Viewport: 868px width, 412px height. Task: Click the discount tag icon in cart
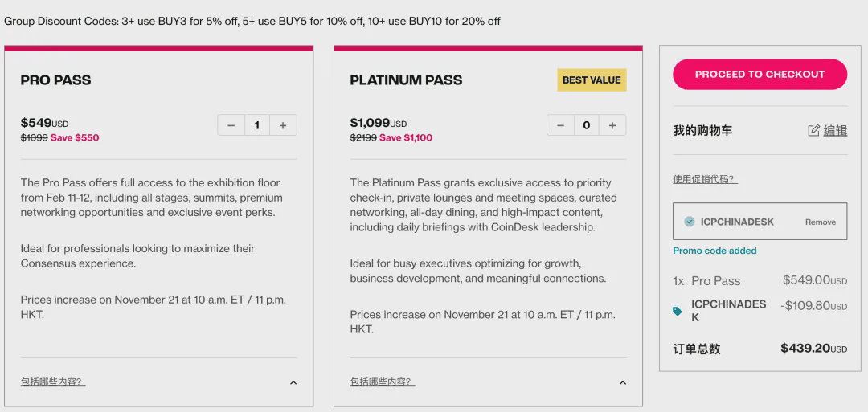point(678,311)
